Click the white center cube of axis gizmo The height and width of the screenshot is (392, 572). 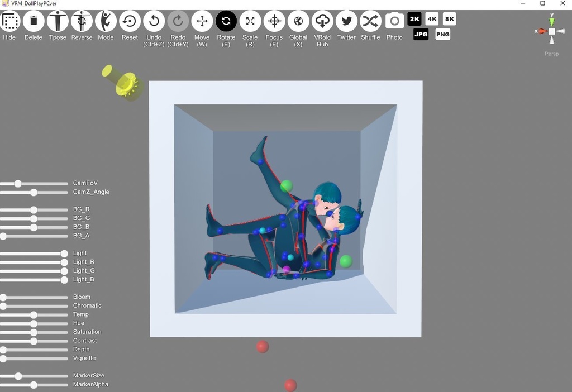coord(552,31)
